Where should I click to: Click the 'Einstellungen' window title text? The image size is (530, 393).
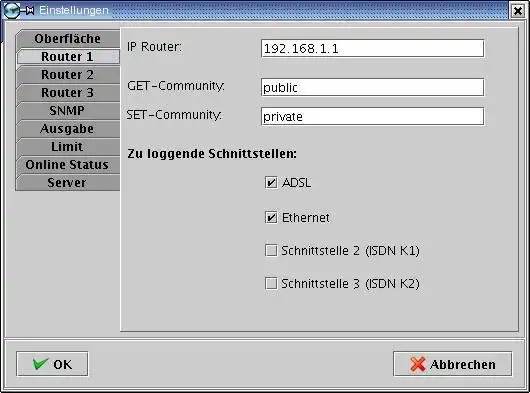[74, 10]
